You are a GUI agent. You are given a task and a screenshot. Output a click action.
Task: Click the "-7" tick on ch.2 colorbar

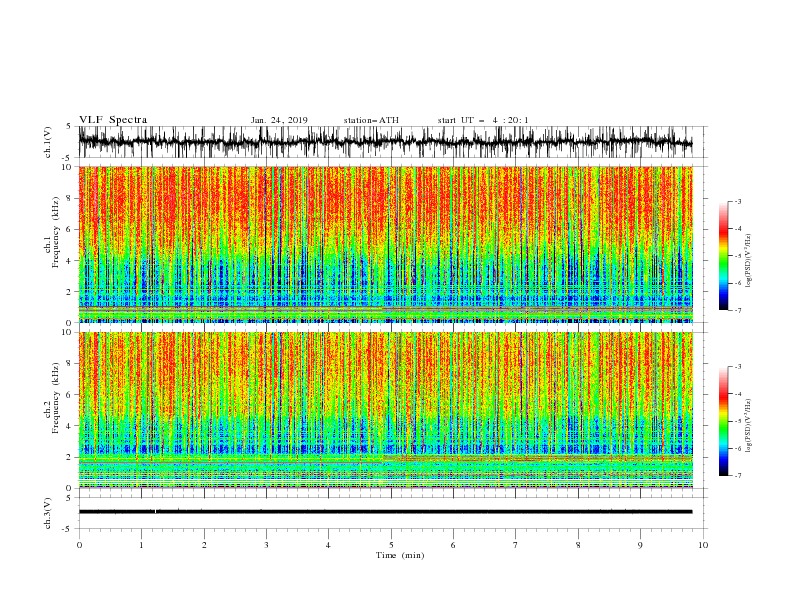738,475
